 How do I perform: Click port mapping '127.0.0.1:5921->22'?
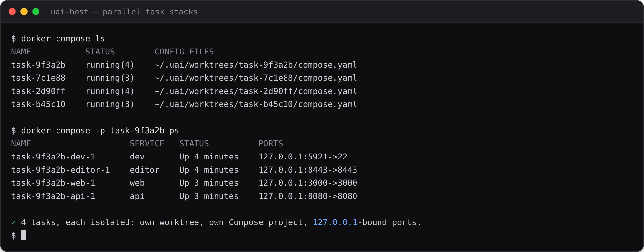[303, 157]
